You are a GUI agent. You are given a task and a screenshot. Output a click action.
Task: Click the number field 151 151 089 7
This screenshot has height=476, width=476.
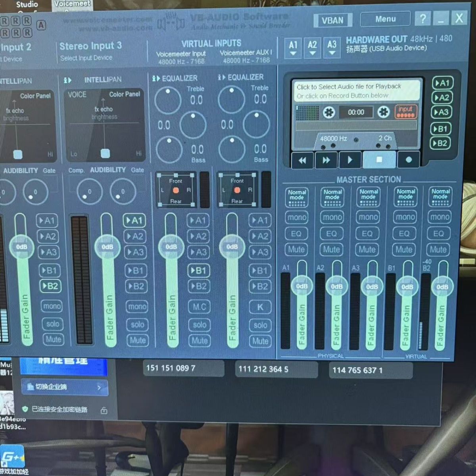(x=183, y=368)
